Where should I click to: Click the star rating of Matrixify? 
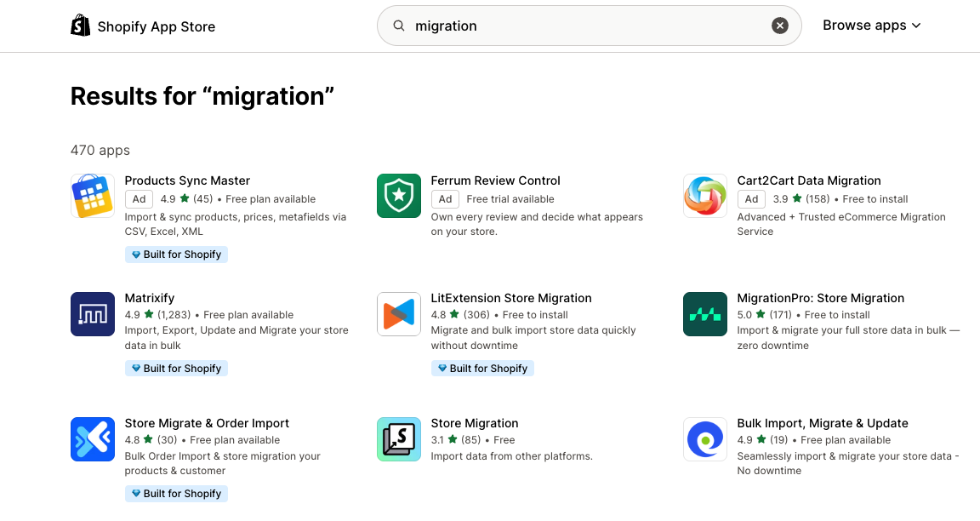(139, 315)
